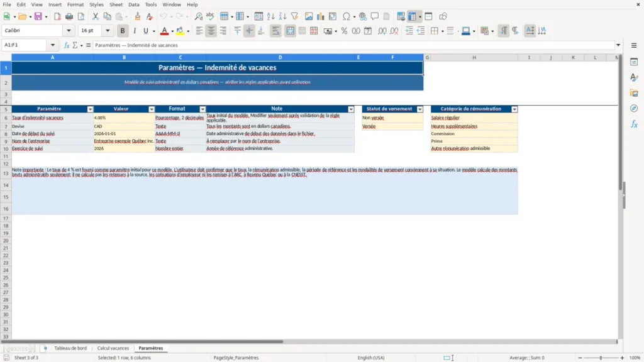Open the Special Character omega icon
This screenshot has width=644, height=362.
tap(347, 16)
